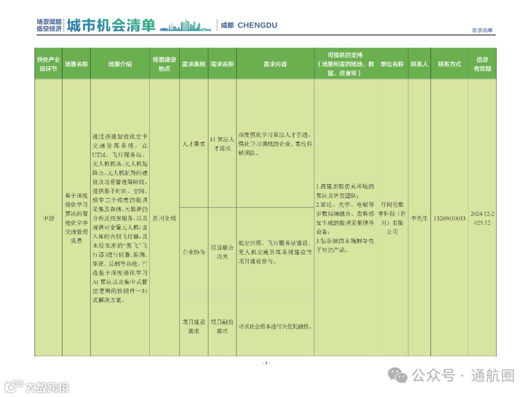The height and width of the screenshot is (397, 532).
Task: Click the text 寻求社会资本进行天使轮融资
Action: [275, 327]
